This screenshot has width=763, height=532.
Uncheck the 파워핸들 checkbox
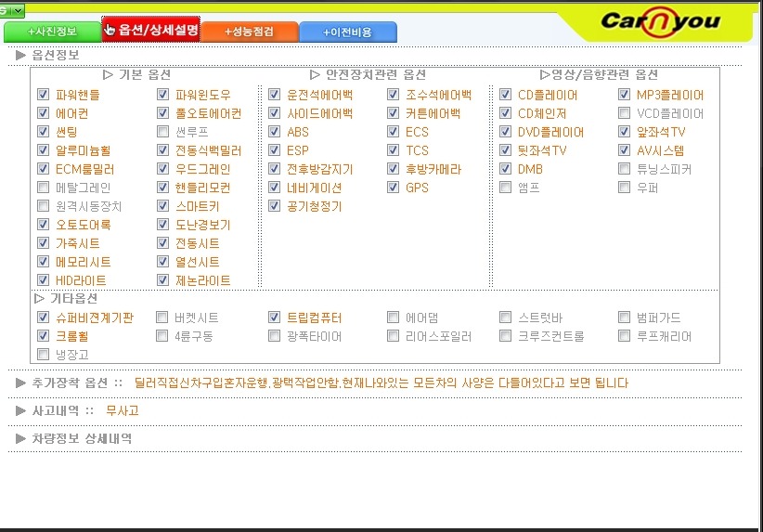(44, 95)
